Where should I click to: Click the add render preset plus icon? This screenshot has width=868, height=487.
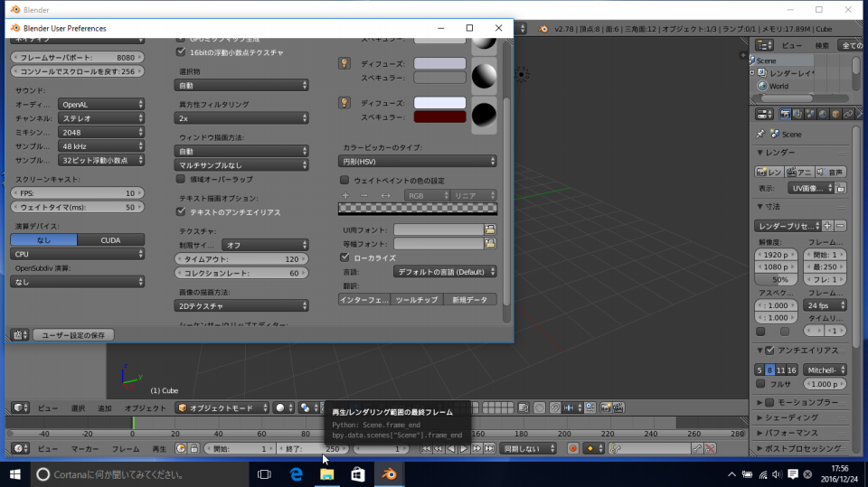tap(827, 225)
